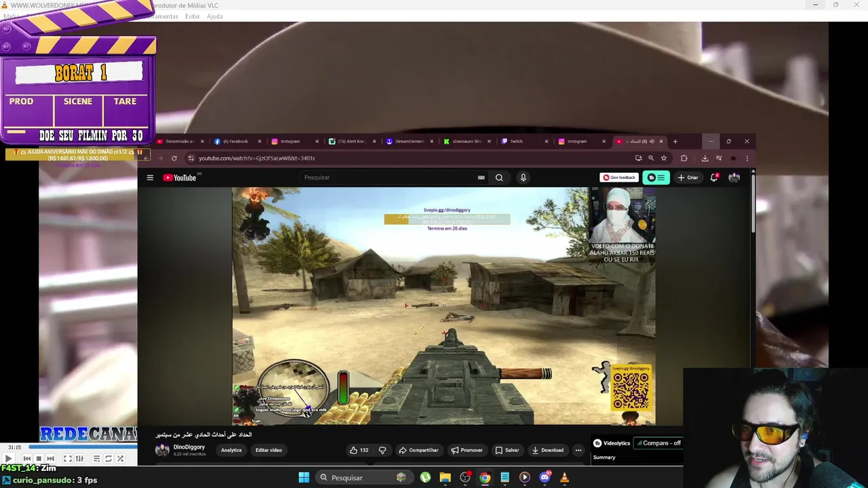This screenshot has height=488, width=868.
Task: Click the zoom magnifier icon in address bar
Action: click(x=651, y=158)
